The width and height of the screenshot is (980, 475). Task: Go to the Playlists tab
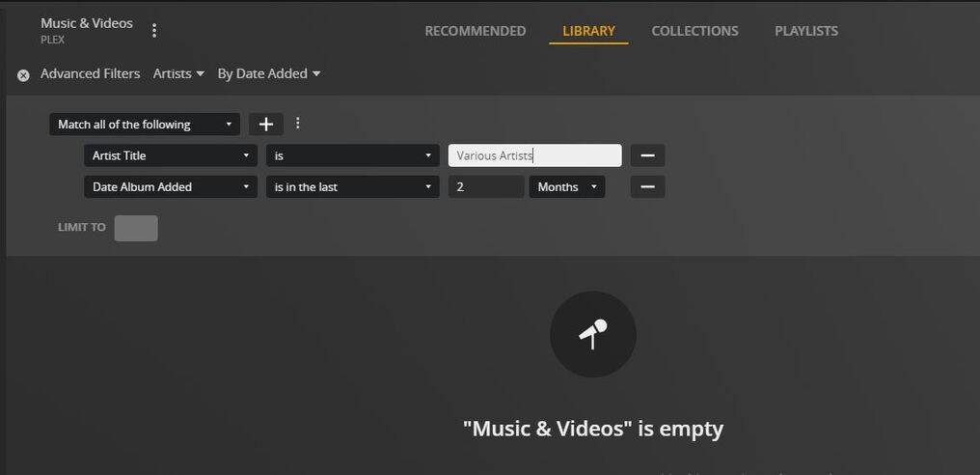(x=806, y=31)
